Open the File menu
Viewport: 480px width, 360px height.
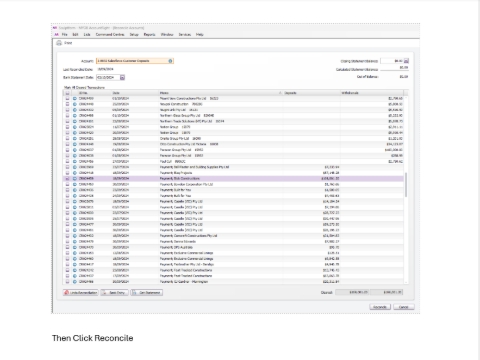tap(65, 34)
